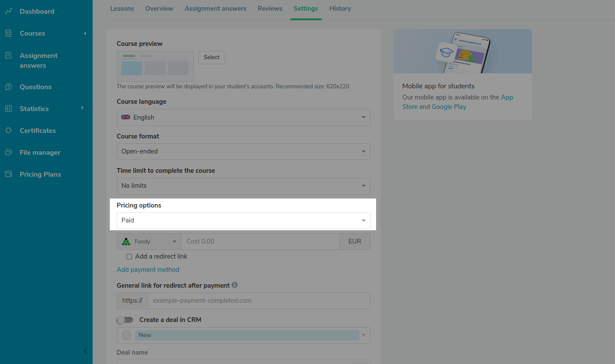Click info icon beside General redirect link

click(235, 285)
